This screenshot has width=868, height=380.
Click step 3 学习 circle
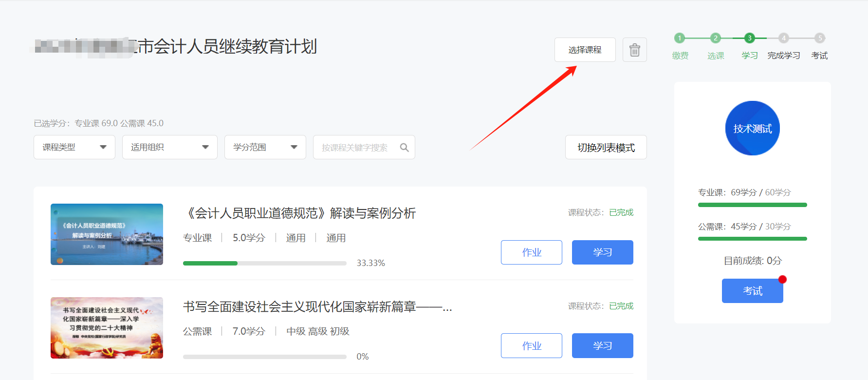coord(749,38)
